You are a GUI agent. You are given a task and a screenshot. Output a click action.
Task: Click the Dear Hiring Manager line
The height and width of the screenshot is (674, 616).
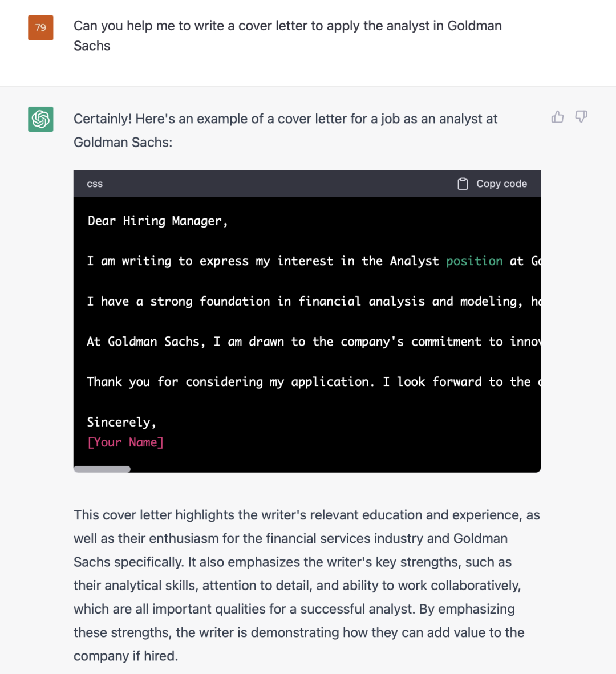157,221
